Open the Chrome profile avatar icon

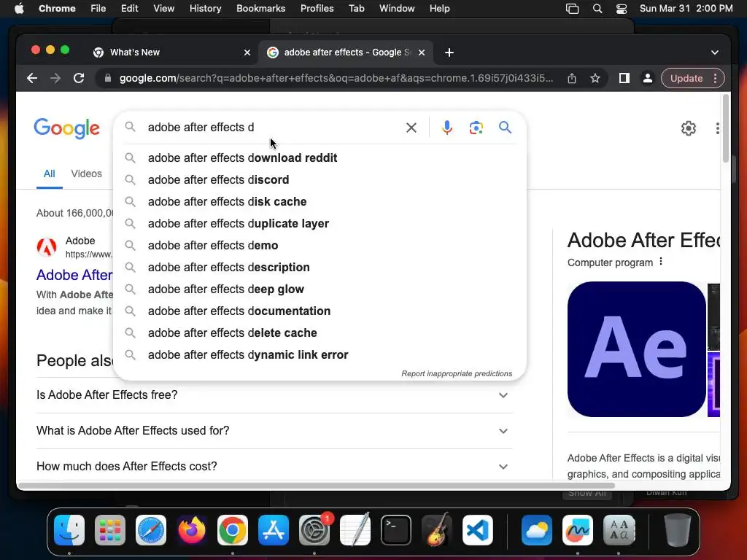(x=648, y=78)
